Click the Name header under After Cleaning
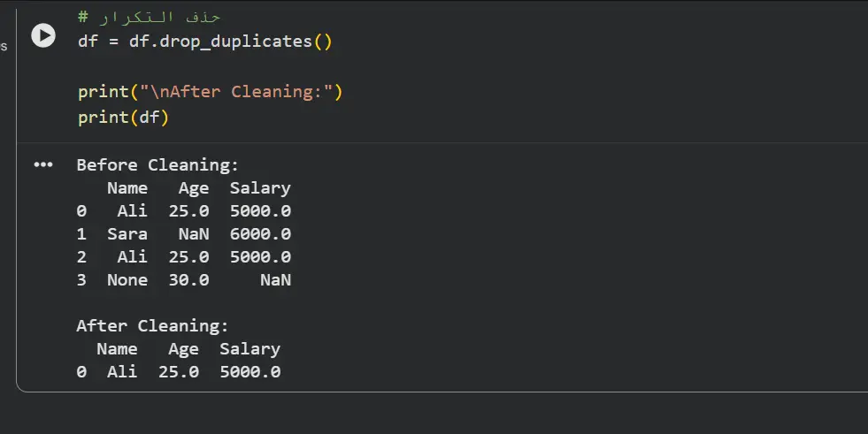Image resolution: width=868 pixels, height=434 pixels. pyautogui.click(x=117, y=349)
